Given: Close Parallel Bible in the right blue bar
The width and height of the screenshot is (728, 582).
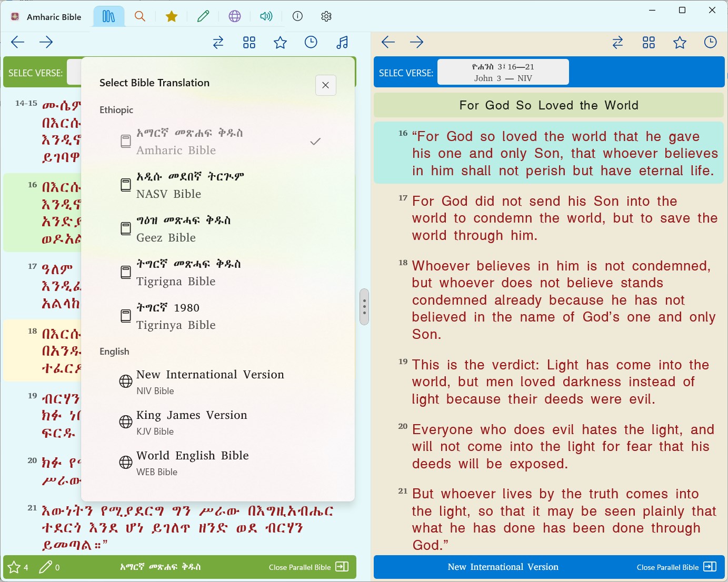Looking at the screenshot, I should click(676, 567).
